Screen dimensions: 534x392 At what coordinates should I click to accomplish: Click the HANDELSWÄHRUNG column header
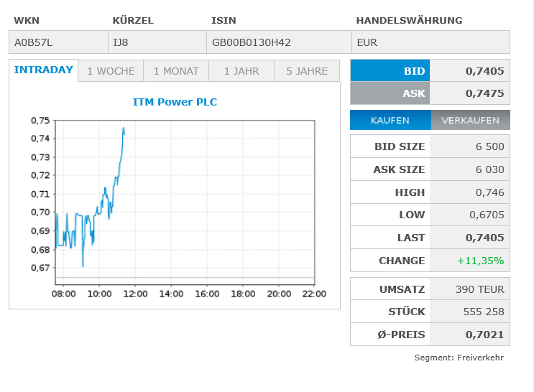pyautogui.click(x=410, y=20)
